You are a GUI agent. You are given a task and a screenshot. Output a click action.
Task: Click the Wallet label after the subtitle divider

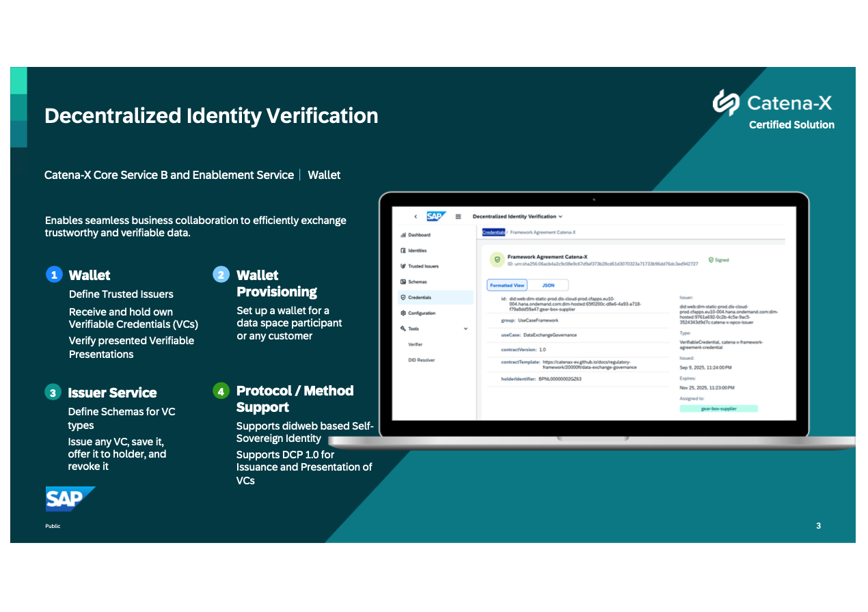click(324, 175)
